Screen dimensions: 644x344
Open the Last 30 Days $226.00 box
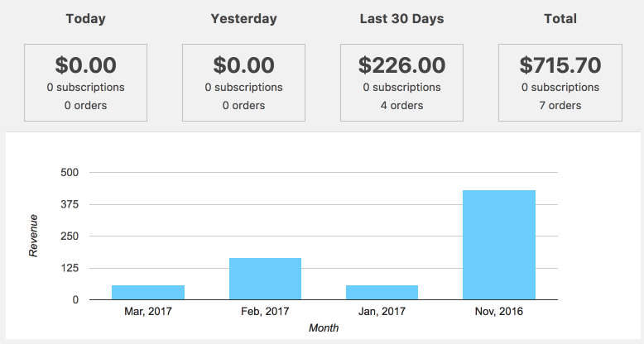[401, 83]
